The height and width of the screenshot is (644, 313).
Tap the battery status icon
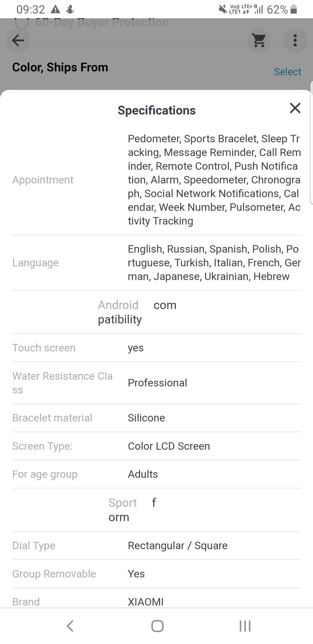click(x=294, y=9)
